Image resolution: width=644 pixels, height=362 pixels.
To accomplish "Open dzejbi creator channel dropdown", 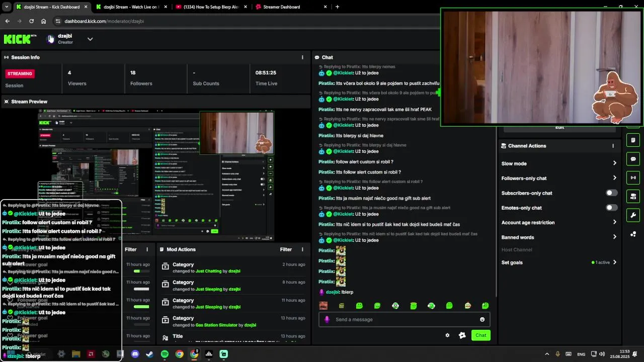I will [x=90, y=39].
